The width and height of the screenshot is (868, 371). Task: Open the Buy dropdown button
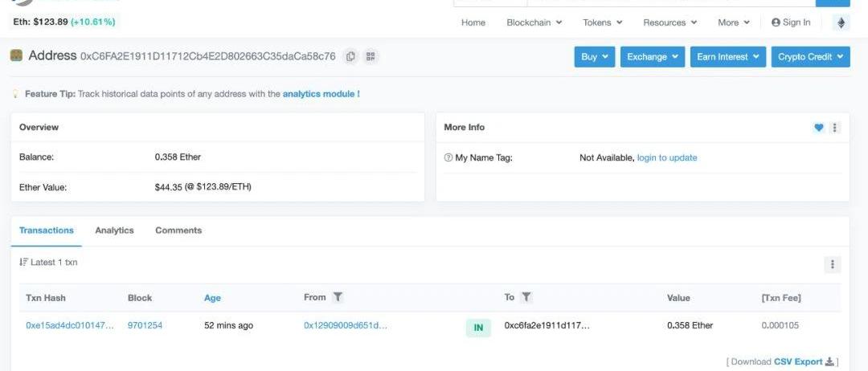(x=594, y=57)
